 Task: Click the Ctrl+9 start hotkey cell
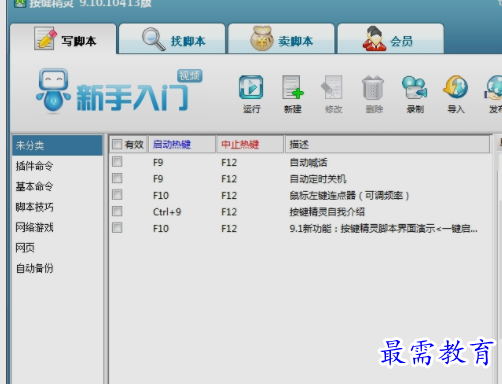[x=167, y=212]
